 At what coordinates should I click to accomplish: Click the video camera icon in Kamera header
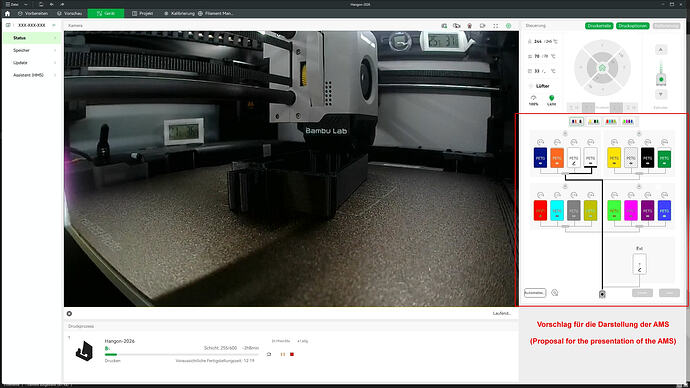click(x=483, y=26)
